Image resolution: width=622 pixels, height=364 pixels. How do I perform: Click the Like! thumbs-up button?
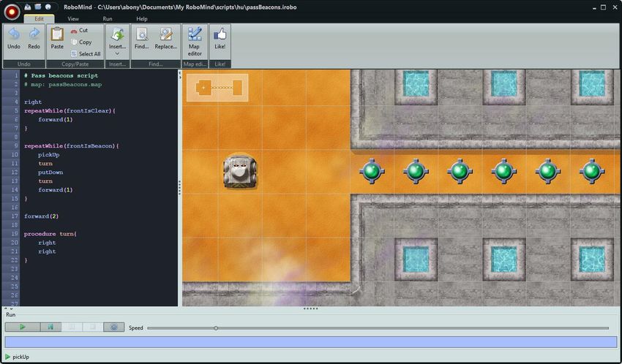coord(220,39)
